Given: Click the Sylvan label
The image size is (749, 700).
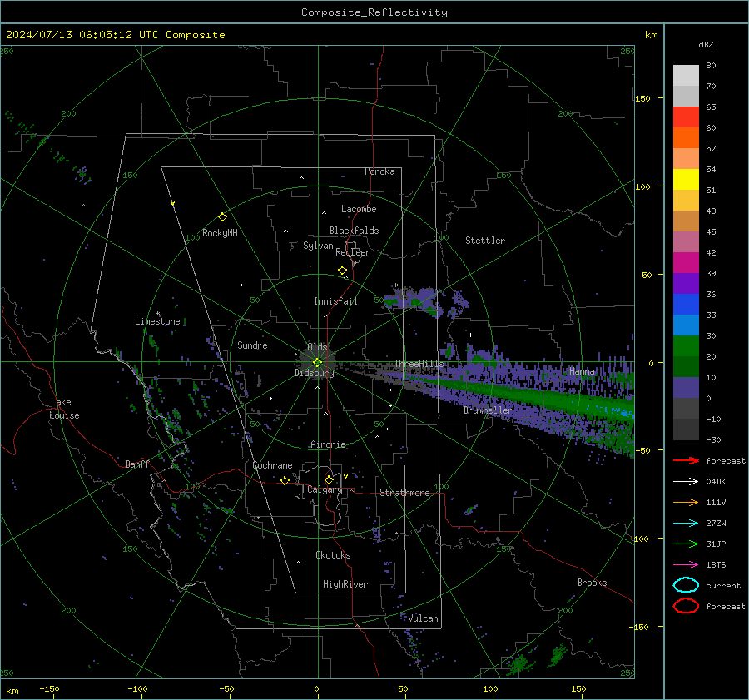Looking at the screenshot, I should (318, 246).
